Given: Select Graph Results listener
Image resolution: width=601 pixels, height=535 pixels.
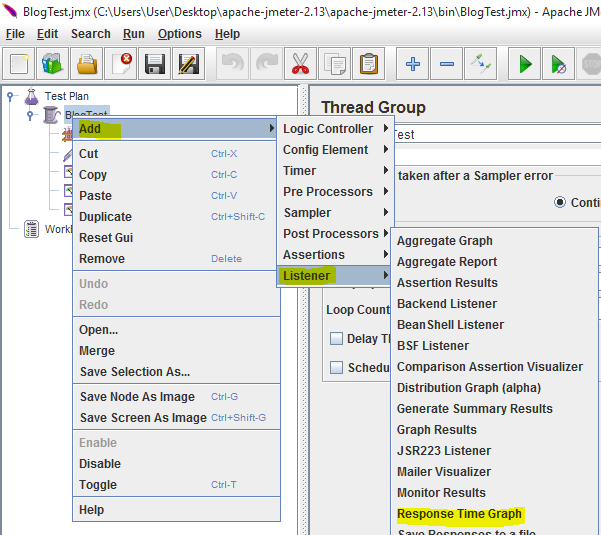Looking at the screenshot, I should (494, 430).
